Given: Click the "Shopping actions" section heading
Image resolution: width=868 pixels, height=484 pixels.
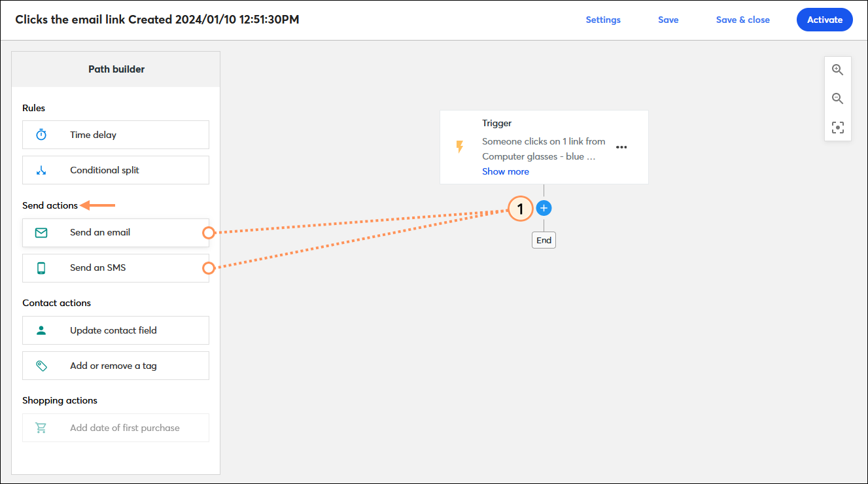Looking at the screenshot, I should click(60, 400).
